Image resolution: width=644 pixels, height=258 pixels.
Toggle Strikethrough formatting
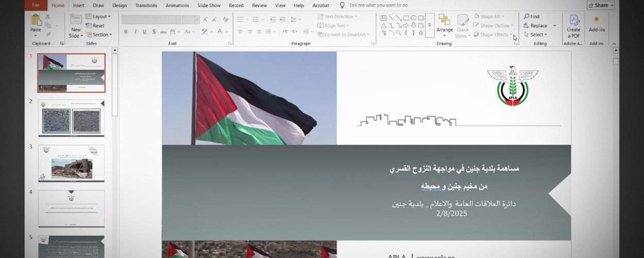(x=163, y=32)
